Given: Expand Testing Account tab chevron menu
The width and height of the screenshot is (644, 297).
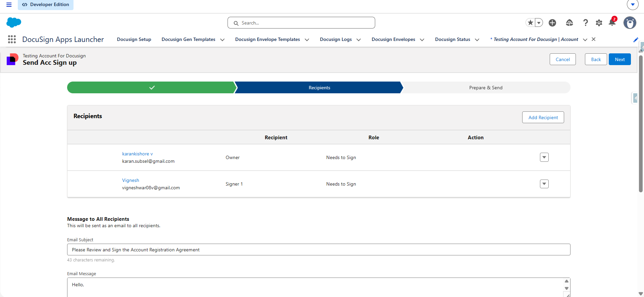Looking at the screenshot, I should (x=585, y=40).
